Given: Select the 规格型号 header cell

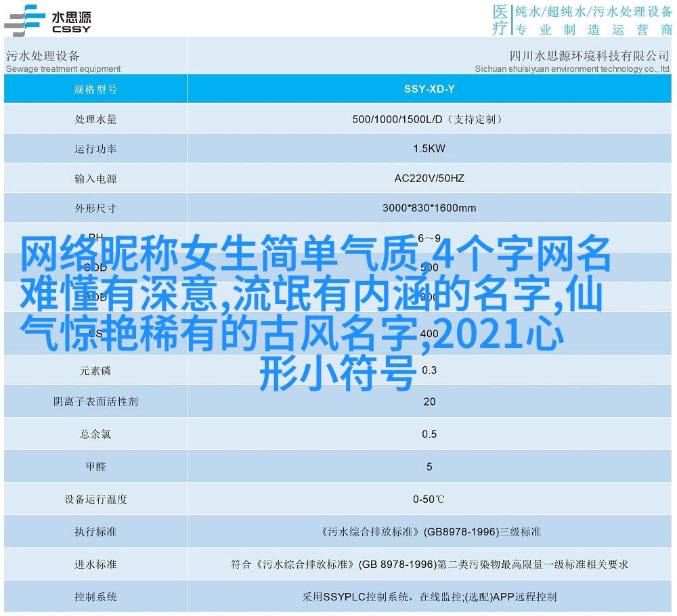Looking at the screenshot, I should 95,89.
